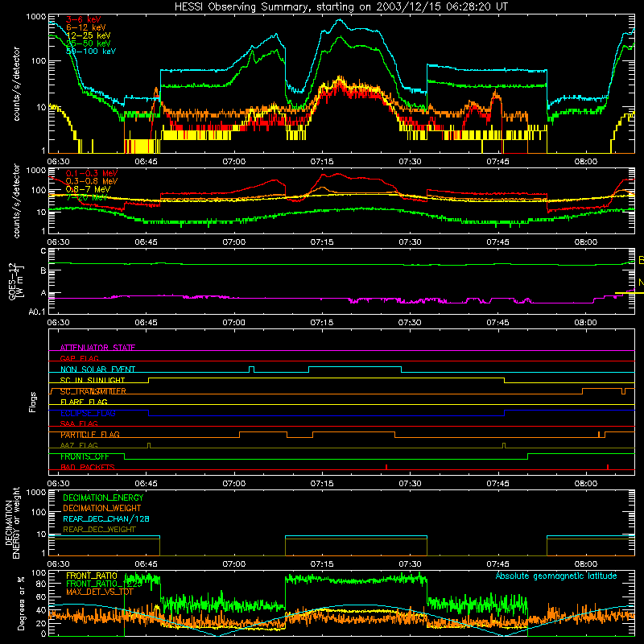Screen dimensions: 644x644
Task: Click the 'FRONT_RATIO' legend text in bottom panel
Action: [x=92, y=576]
